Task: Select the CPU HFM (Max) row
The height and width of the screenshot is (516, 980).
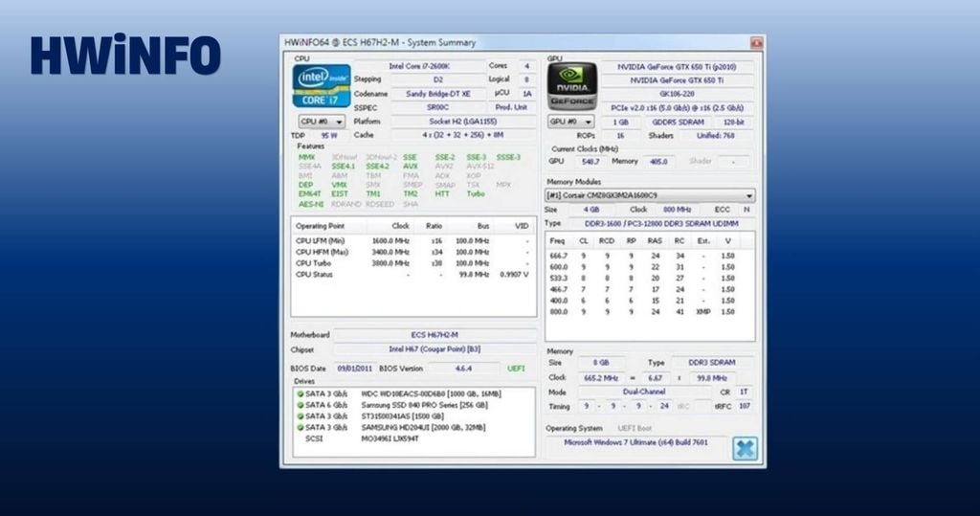Action: pos(412,252)
